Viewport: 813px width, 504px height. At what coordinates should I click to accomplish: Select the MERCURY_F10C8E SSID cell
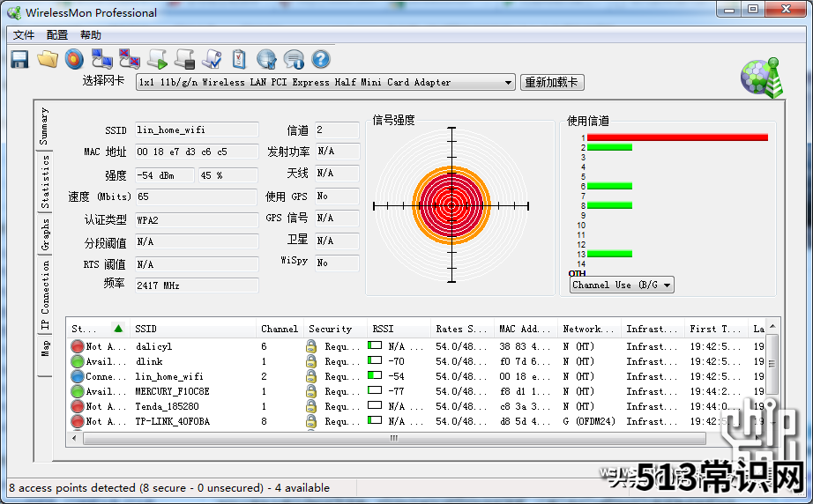click(172, 391)
